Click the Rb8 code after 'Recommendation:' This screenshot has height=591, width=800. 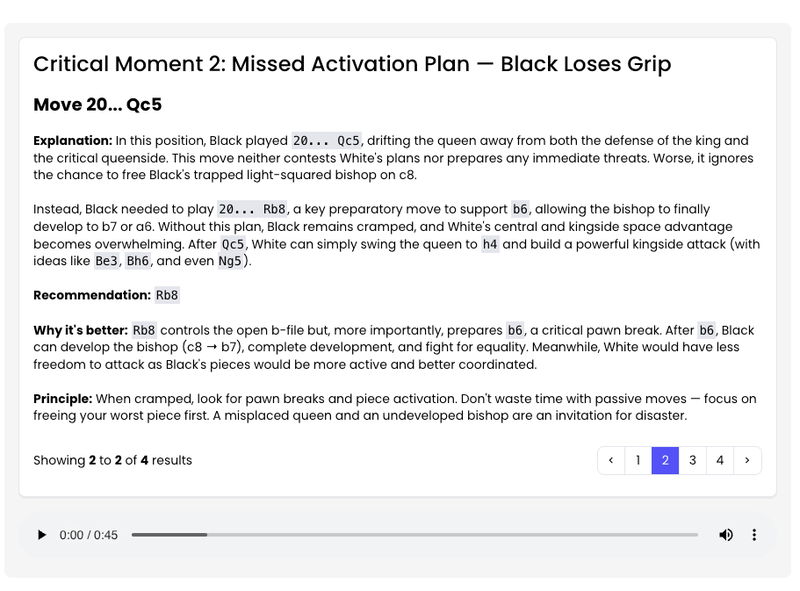point(167,295)
